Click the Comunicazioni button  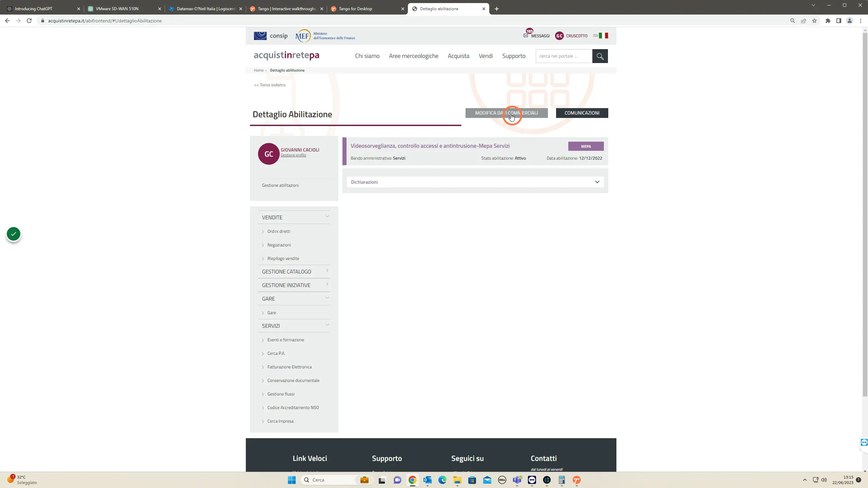click(582, 113)
